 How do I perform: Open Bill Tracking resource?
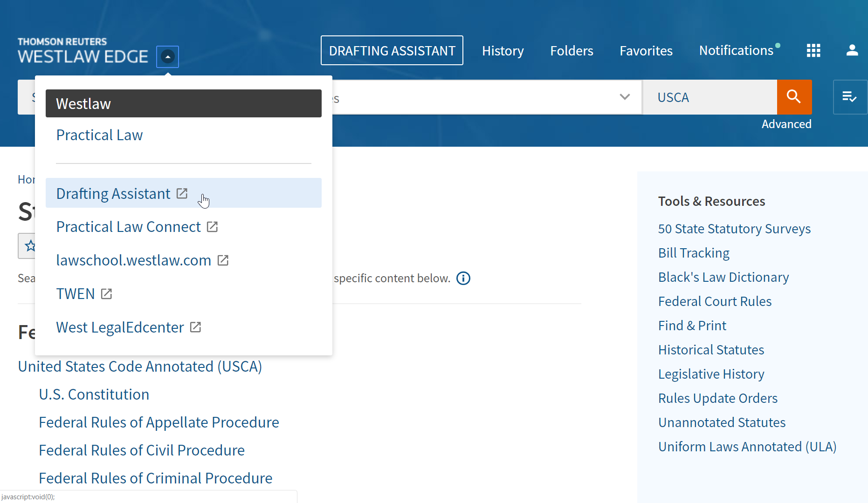694,253
